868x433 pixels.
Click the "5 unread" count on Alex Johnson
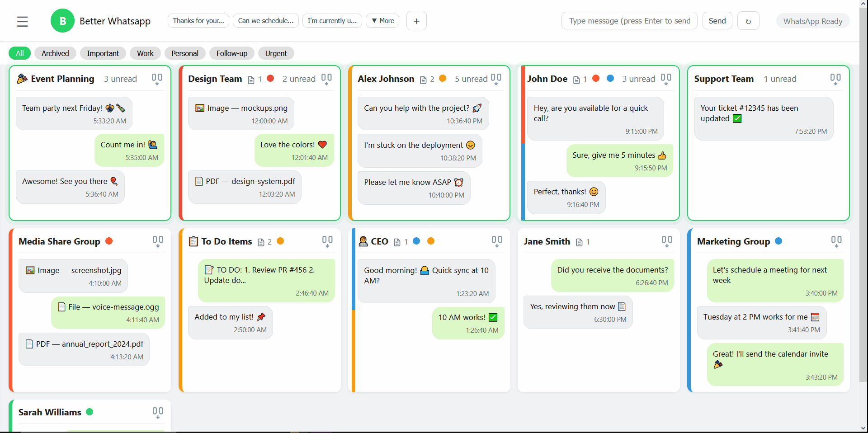(x=471, y=79)
